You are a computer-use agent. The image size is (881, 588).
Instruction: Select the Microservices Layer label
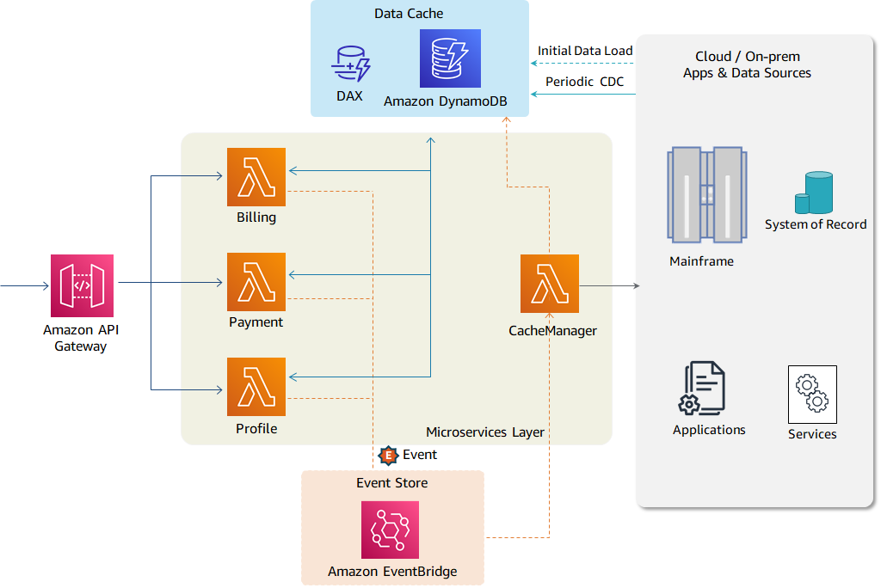485,432
